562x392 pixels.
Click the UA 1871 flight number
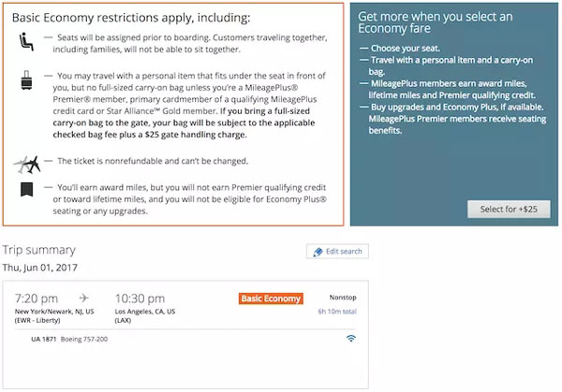[x=43, y=339]
